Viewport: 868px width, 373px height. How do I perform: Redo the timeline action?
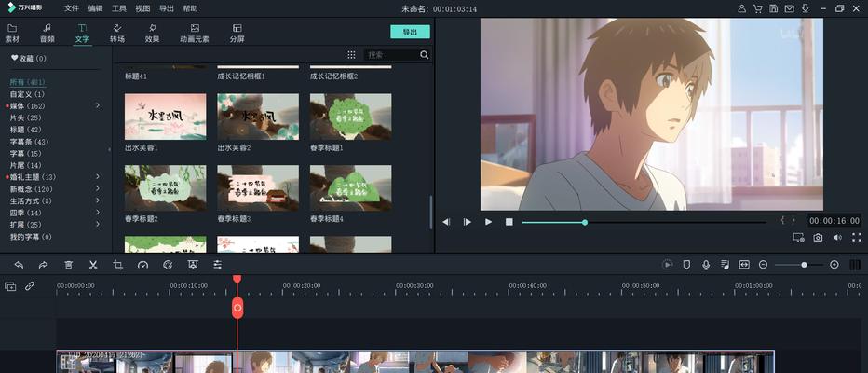pyautogui.click(x=43, y=265)
